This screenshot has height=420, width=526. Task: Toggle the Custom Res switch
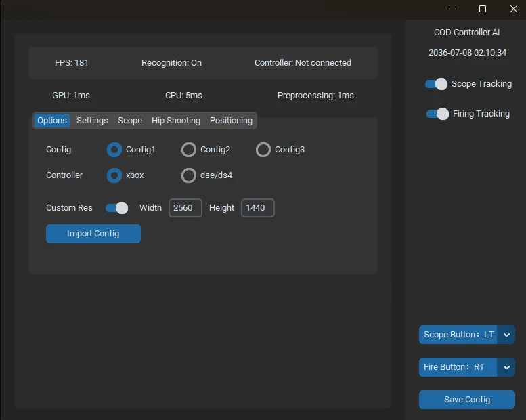(x=116, y=208)
